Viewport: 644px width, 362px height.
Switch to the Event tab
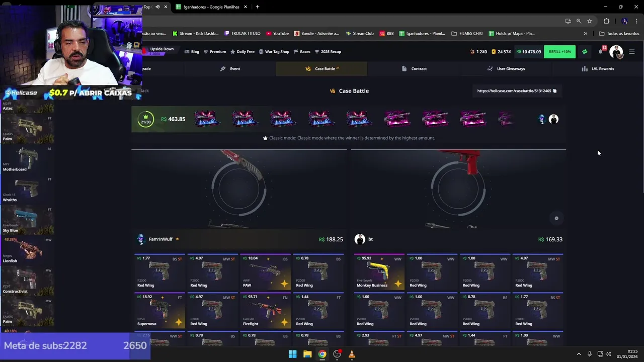tap(230, 69)
